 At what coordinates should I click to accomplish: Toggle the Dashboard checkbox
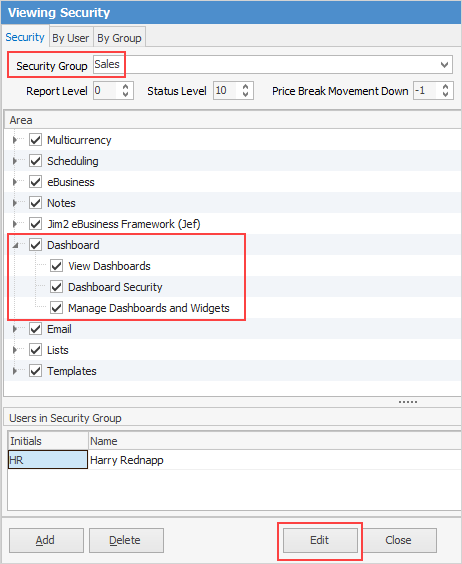coord(35,245)
